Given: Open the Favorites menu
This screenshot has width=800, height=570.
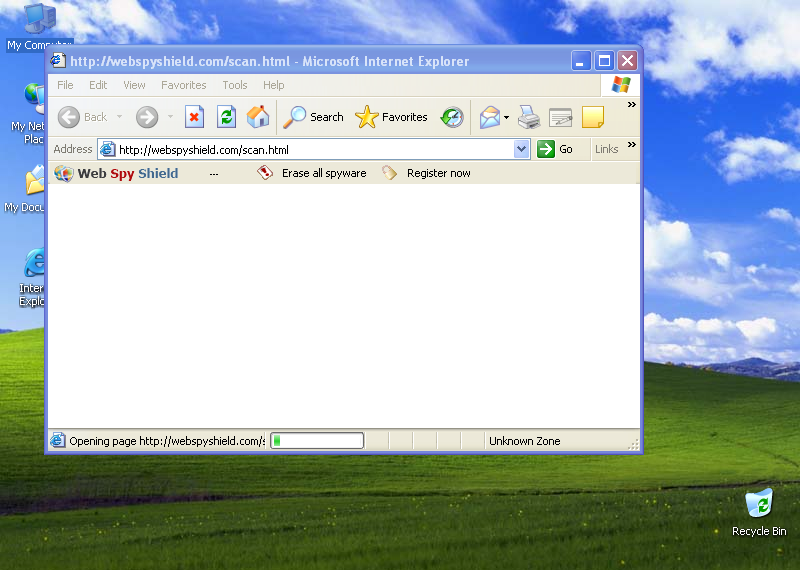Looking at the screenshot, I should click(184, 85).
